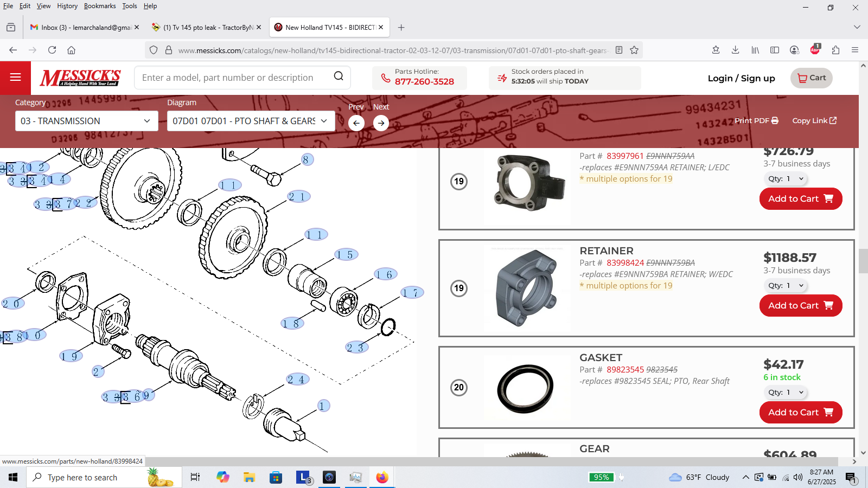Add the $1188.57 Retainer to cart
Viewport: 868px width, 488px height.
pos(800,305)
